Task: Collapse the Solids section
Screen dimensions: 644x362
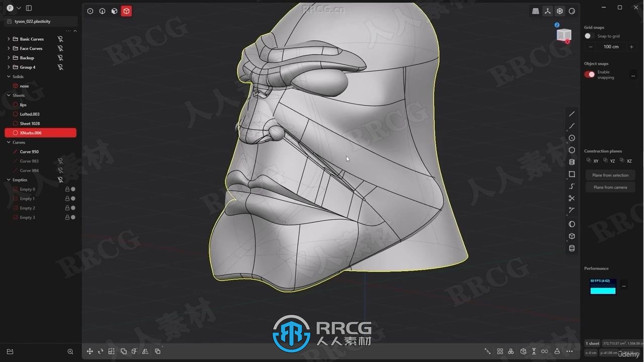Action: coord(9,77)
